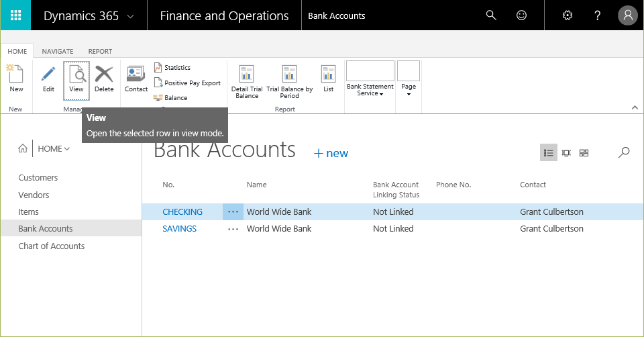Collapse the ribbon with the chevron

(635, 107)
